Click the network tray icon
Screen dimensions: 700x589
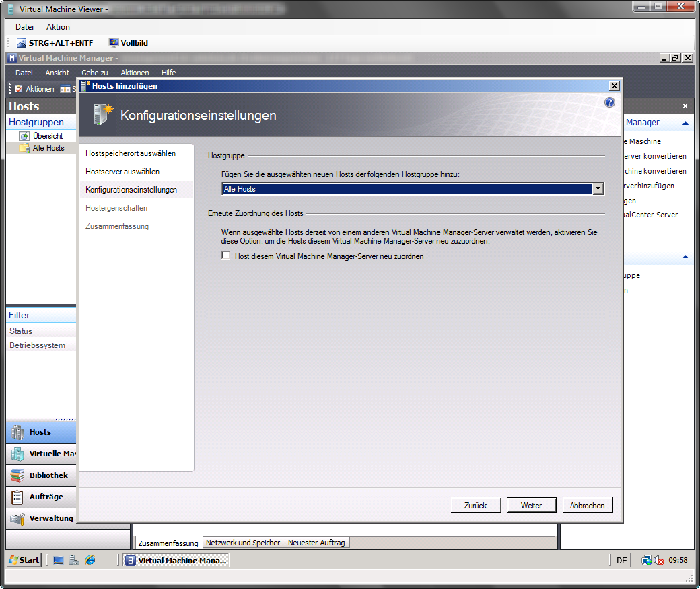(x=646, y=560)
